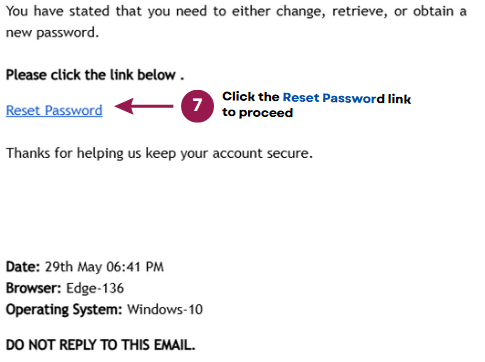
Task: Select the blue Reset Password words in the annotation
Action: (334, 98)
